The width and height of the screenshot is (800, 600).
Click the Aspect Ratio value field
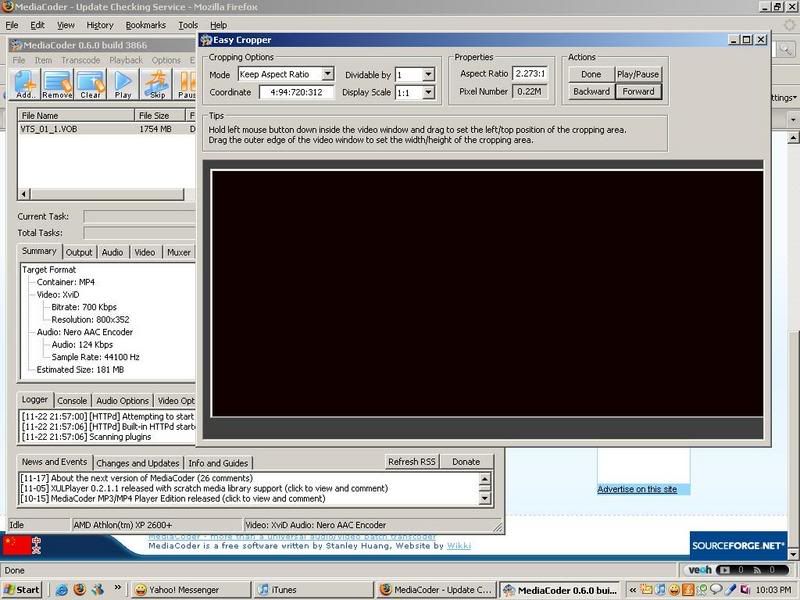530,73
